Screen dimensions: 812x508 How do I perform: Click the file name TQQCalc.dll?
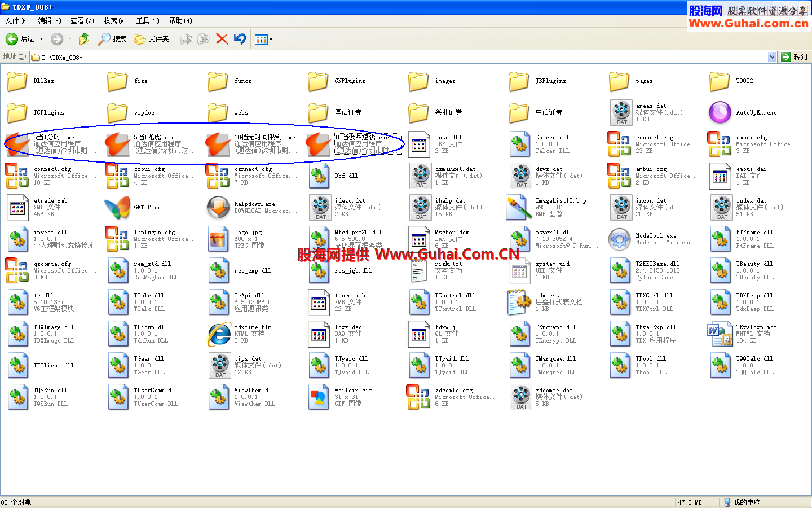pos(754,358)
